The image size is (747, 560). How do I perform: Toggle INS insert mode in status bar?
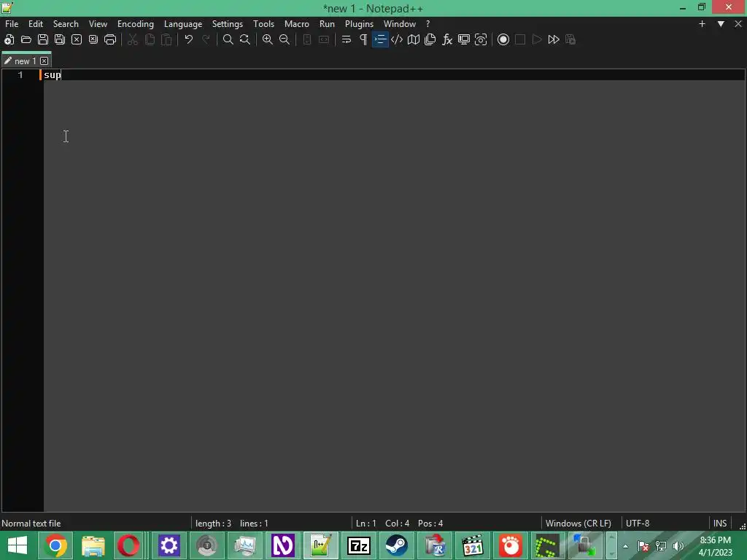pyautogui.click(x=720, y=524)
